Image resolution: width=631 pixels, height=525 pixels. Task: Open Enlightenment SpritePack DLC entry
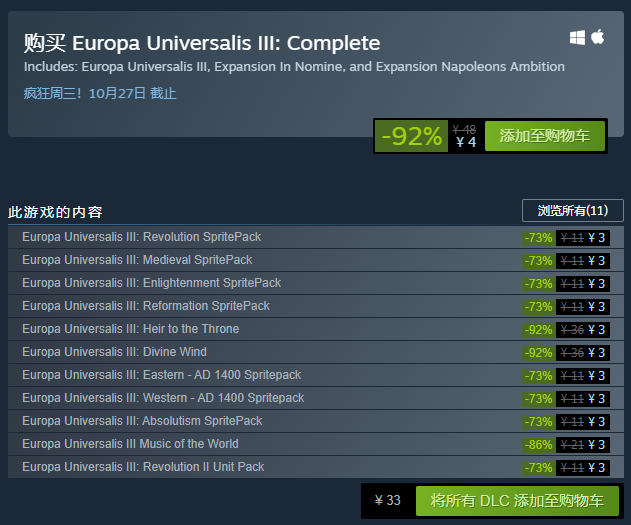(151, 283)
